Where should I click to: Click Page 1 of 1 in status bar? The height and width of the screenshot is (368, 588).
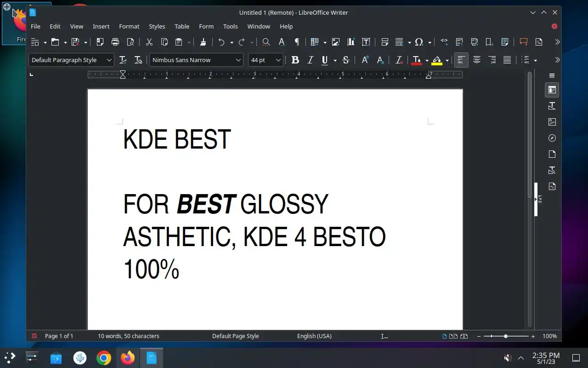coord(59,336)
